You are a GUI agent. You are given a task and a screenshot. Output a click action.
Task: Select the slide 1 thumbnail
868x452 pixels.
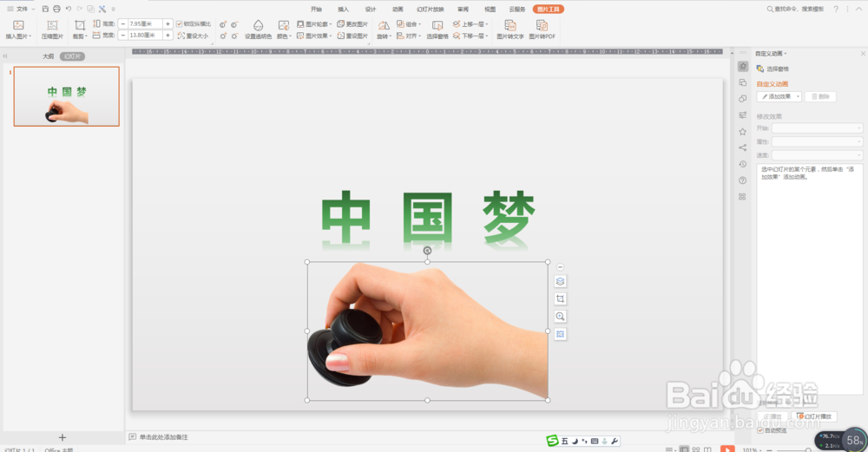point(67,96)
